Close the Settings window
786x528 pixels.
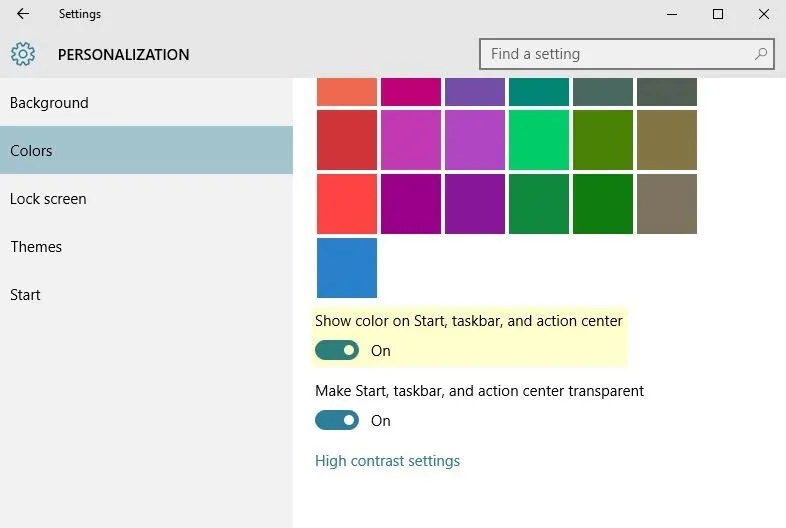[763, 14]
